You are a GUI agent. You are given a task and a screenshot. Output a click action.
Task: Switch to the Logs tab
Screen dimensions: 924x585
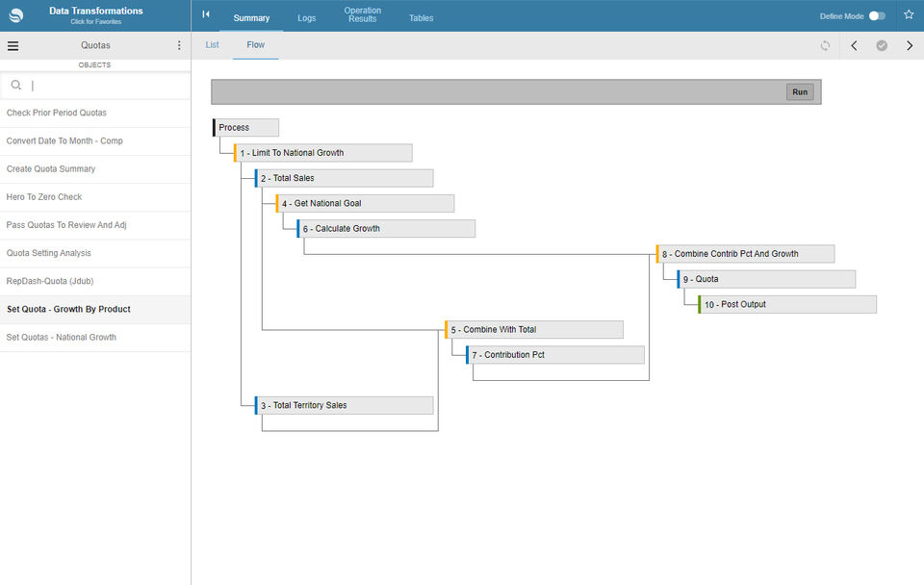click(x=306, y=18)
